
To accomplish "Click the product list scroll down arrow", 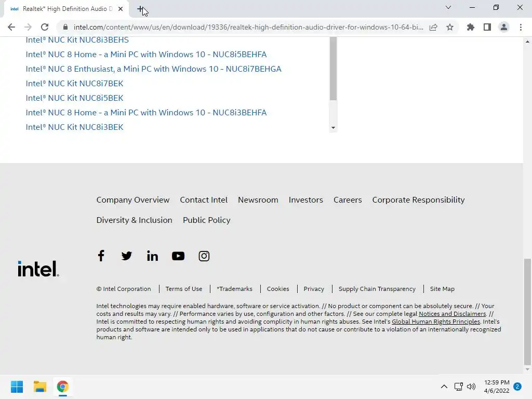I will [x=333, y=128].
